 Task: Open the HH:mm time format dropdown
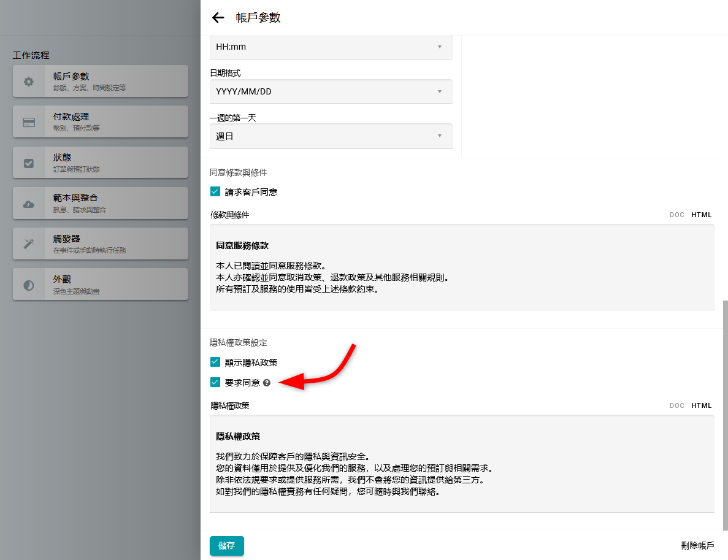[x=331, y=47]
